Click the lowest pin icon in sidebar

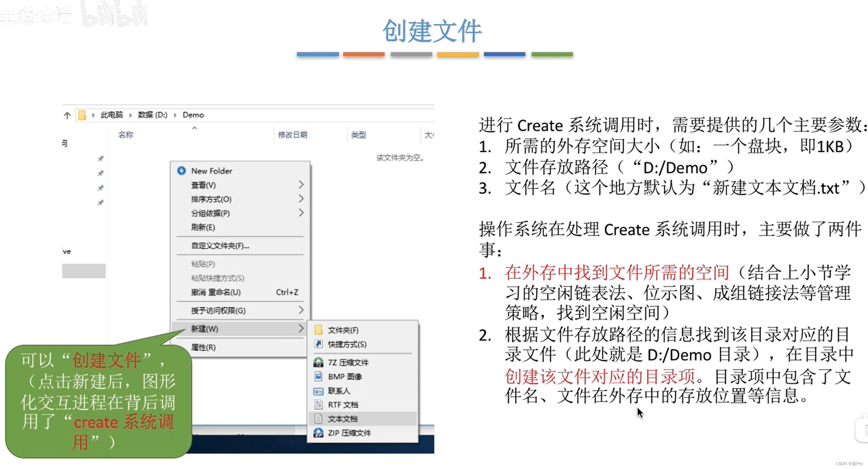coord(101,203)
